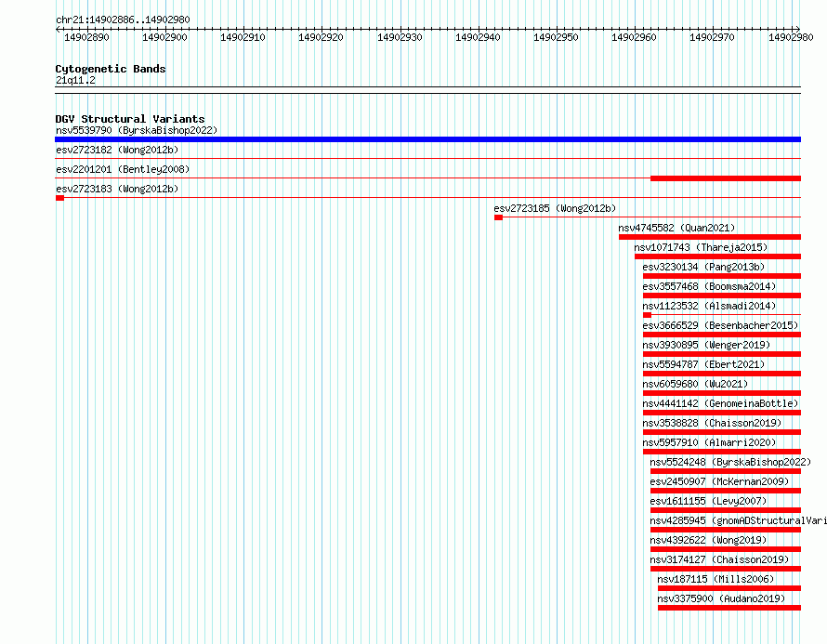Click the Cytogenetic Bands track title
The width and height of the screenshot is (827, 644).
[x=111, y=69]
